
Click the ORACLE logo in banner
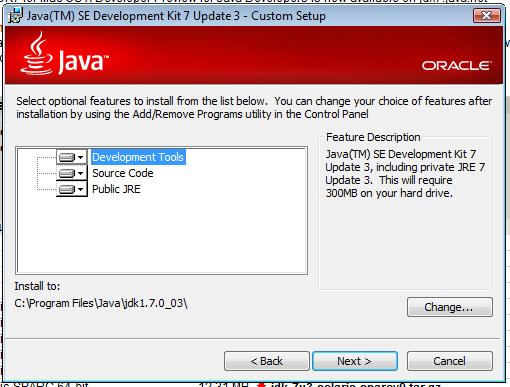coord(456,65)
